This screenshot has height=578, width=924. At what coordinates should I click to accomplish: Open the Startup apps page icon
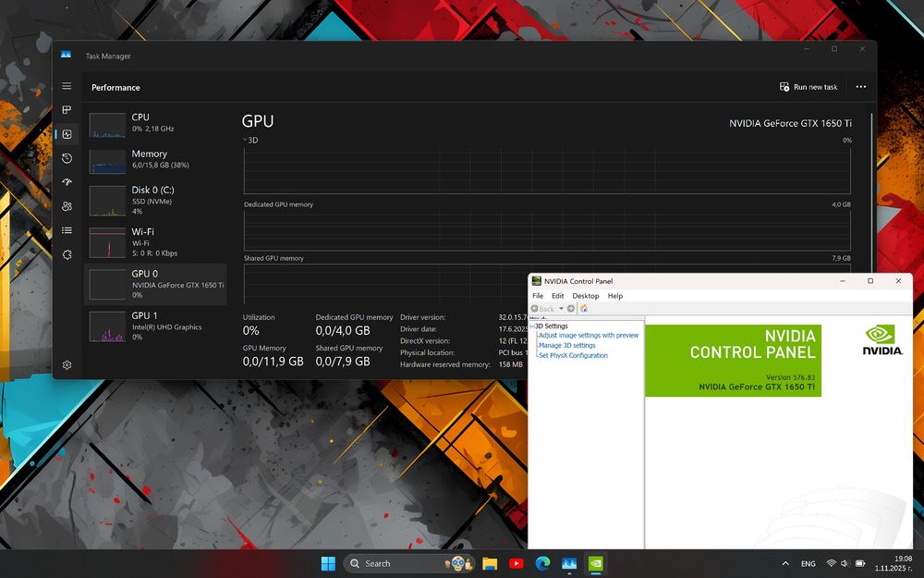point(67,182)
